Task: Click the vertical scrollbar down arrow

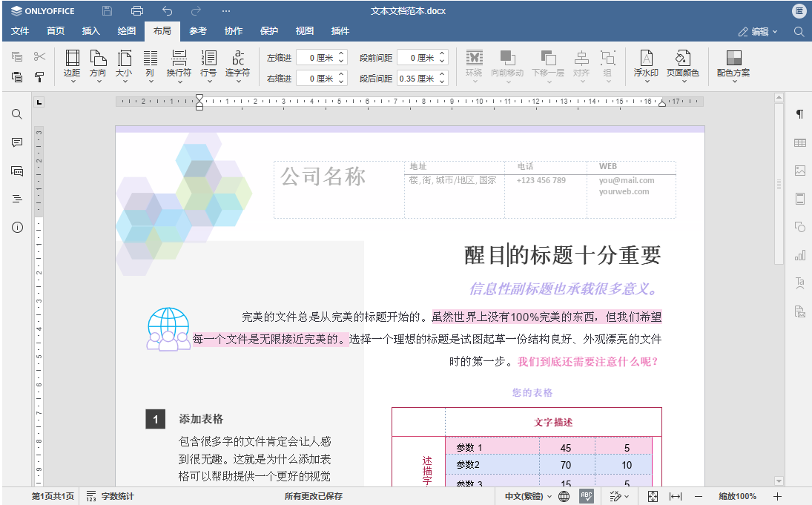Action: click(x=779, y=481)
